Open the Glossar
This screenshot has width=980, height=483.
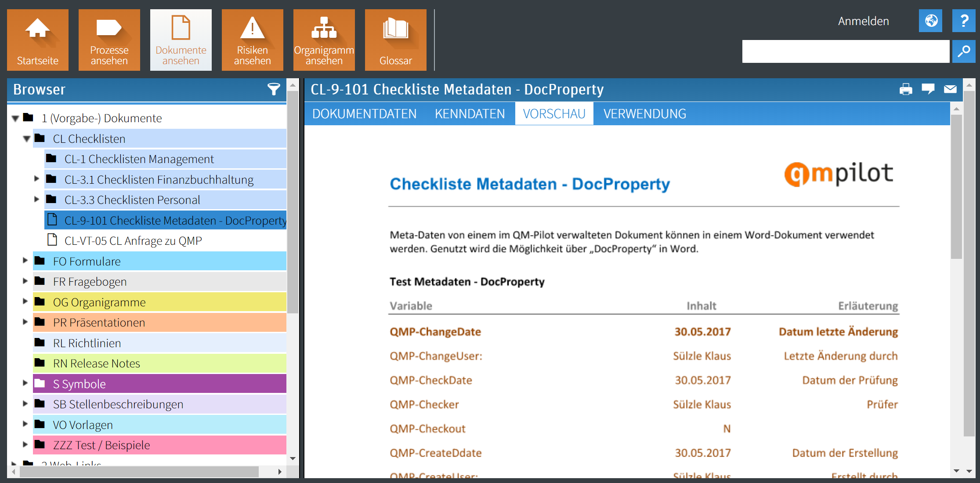[x=395, y=40]
